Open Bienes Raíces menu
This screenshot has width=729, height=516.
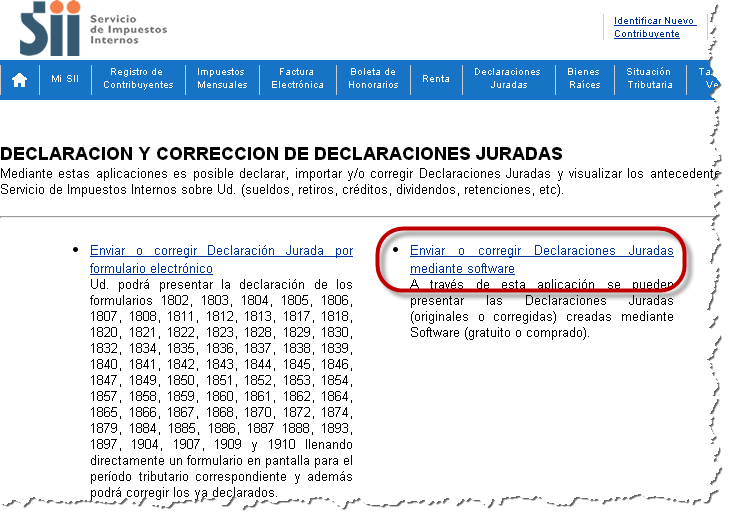(584, 78)
